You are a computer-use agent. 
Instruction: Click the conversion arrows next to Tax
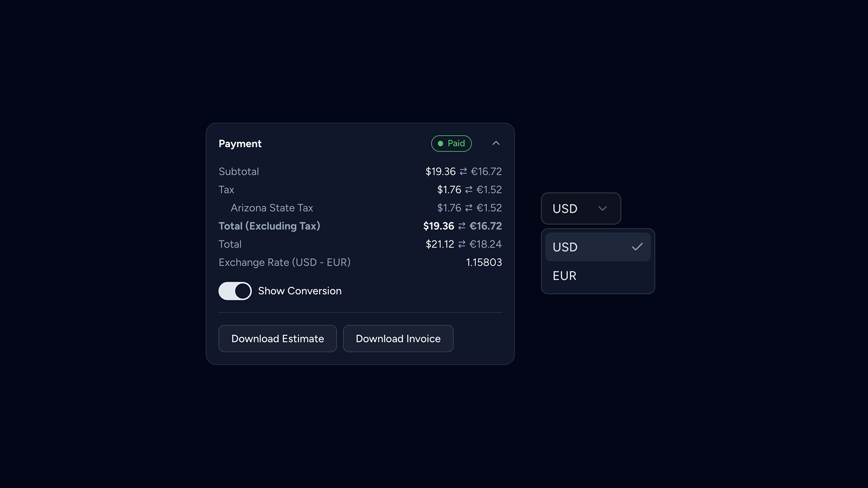469,189
